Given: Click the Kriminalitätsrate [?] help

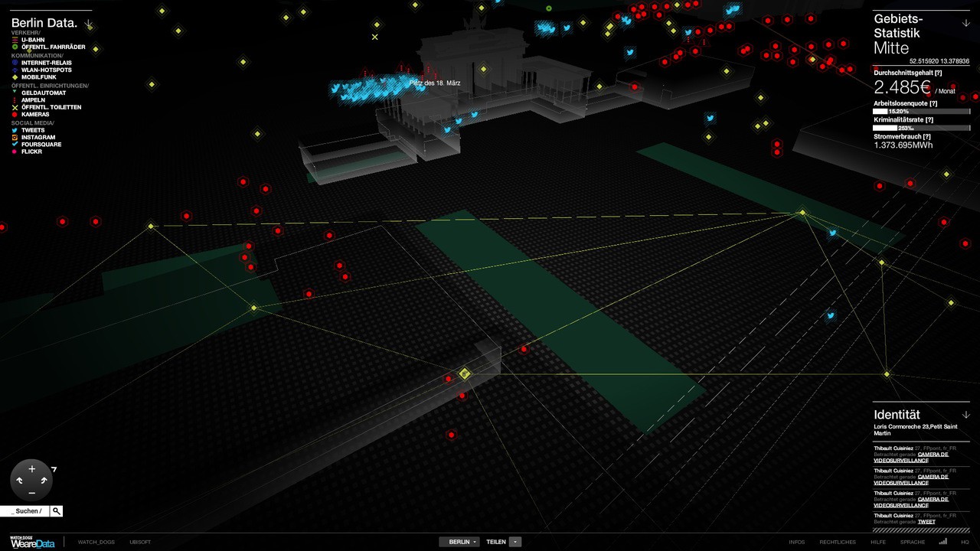Looking at the screenshot, I should point(929,119).
